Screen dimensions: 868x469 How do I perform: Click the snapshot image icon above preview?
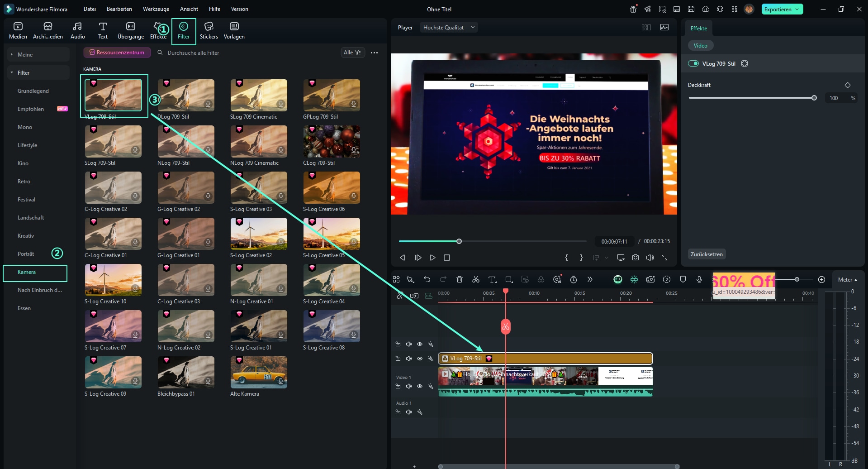tap(664, 27)
